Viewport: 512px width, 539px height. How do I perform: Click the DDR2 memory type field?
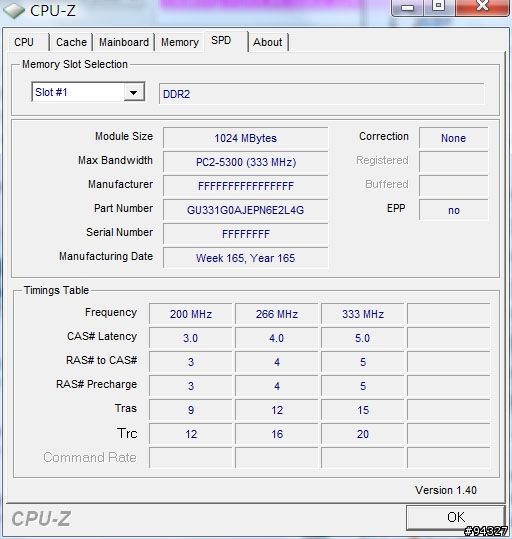click(322, 94)
